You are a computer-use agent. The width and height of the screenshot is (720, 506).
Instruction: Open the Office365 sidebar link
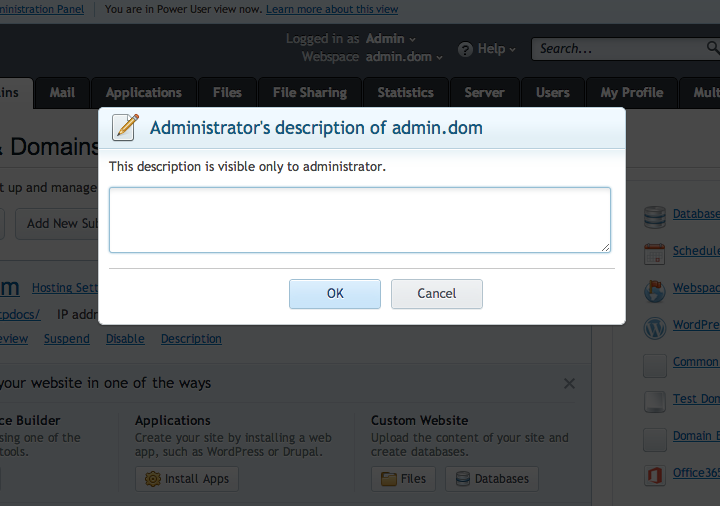[696, 472]
